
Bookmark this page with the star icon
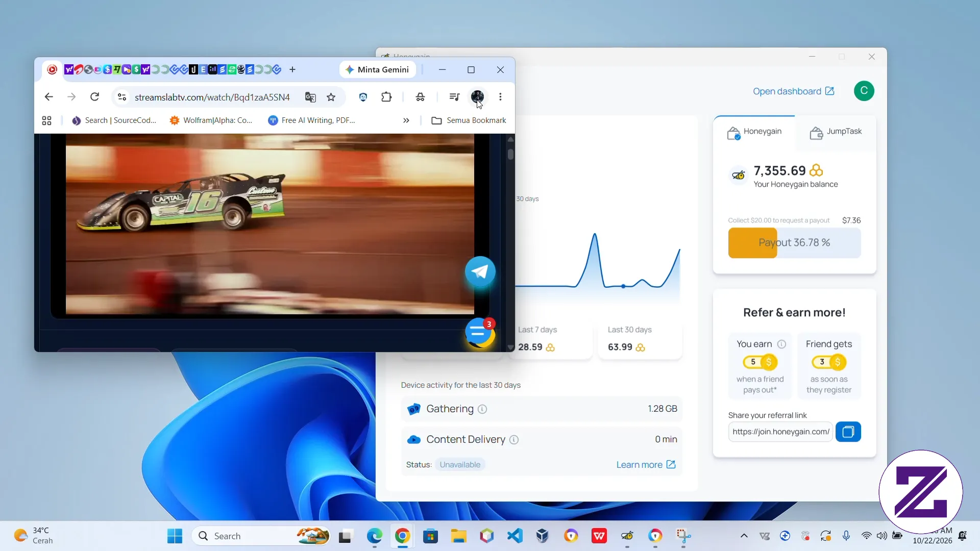coord(331,97)
